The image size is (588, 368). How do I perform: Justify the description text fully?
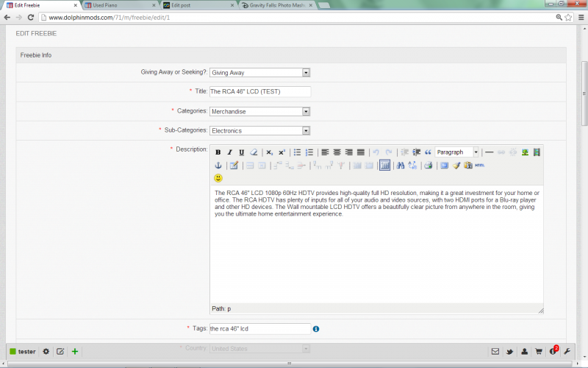361,152
